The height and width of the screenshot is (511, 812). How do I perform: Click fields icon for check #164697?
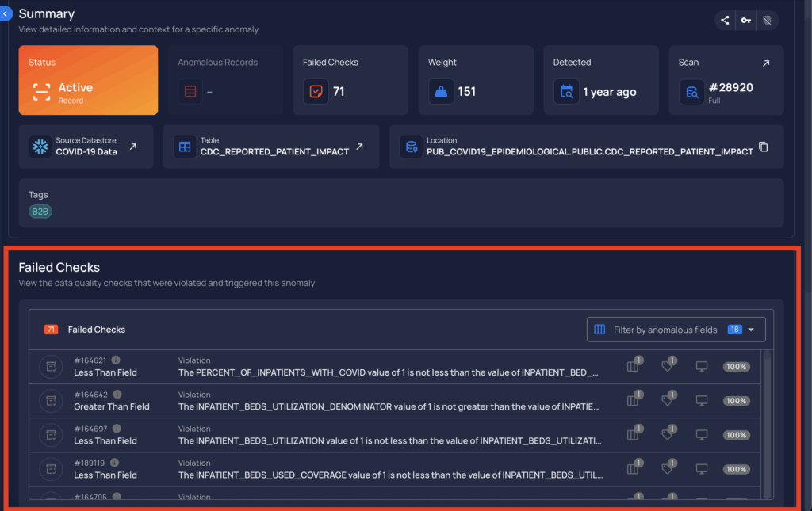point(634,434)
